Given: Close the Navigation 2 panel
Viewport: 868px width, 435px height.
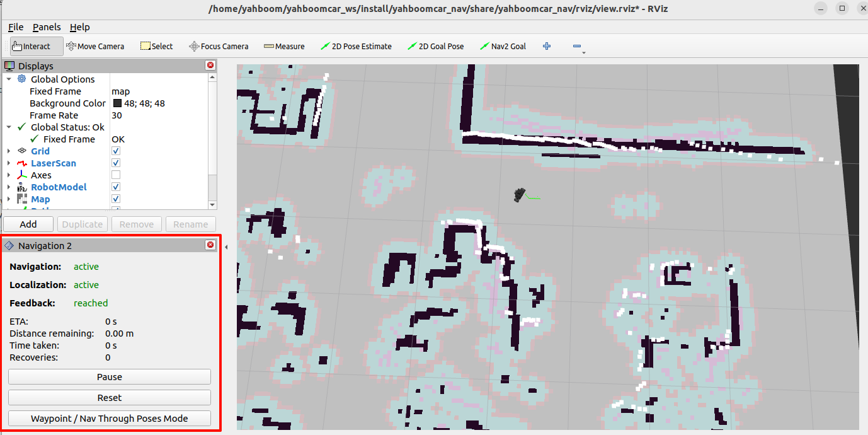Looking at the screenshot, I should pyautogui.click(x=210, y=245).
